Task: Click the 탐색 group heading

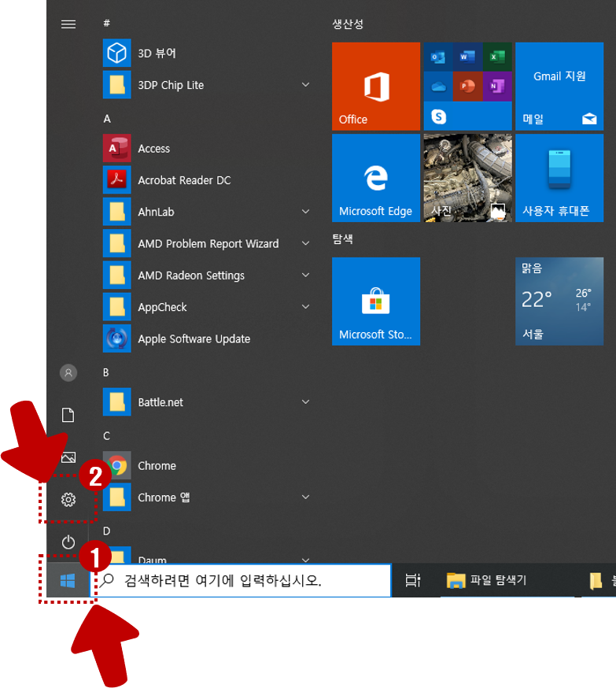Action: [342, 239]
